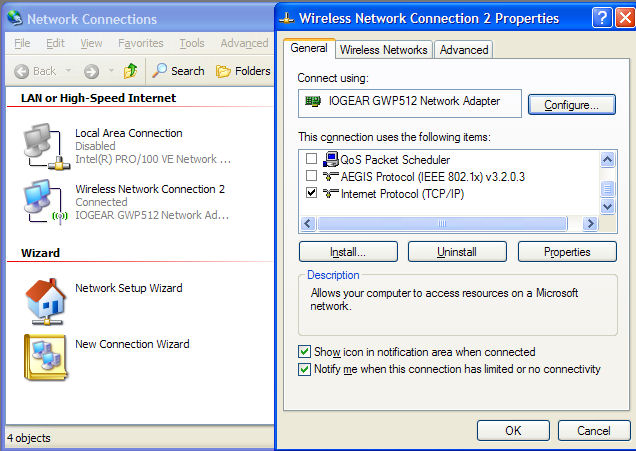This screenshot has width=636, height=451.
Task: Select the Wireless Network Connection 2 label
Action: pyautogui.click(x=150, y=189)
